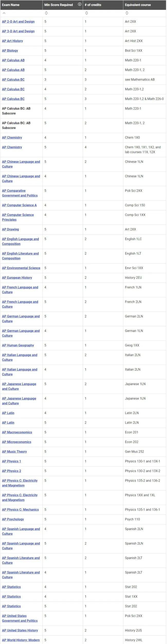
Task: Open the AP World History: Modern link
Action: 21,640
